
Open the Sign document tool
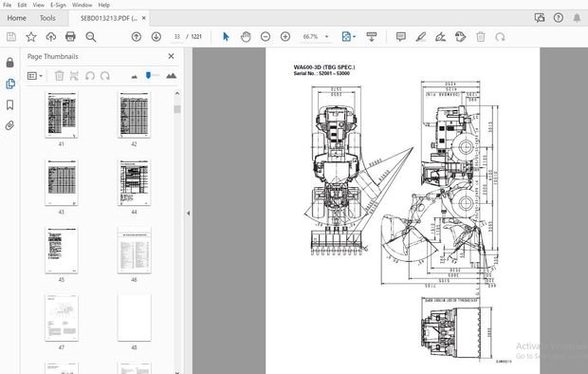[441, 37]
